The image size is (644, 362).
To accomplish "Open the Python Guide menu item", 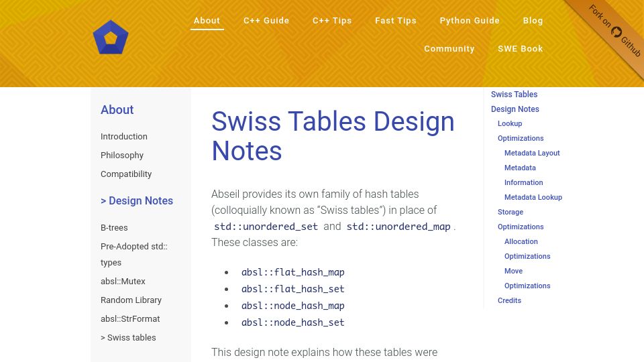I will point(470,21).
